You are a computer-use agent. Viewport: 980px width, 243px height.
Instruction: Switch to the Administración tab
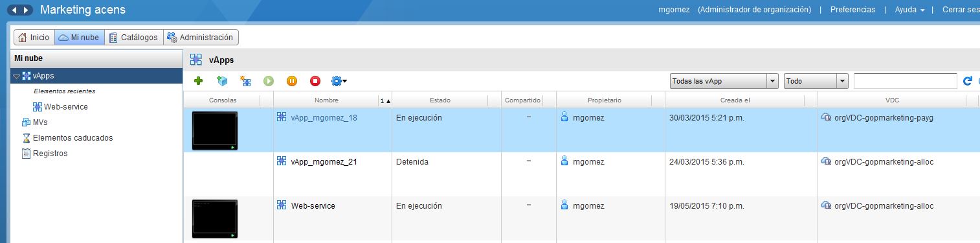201,38
